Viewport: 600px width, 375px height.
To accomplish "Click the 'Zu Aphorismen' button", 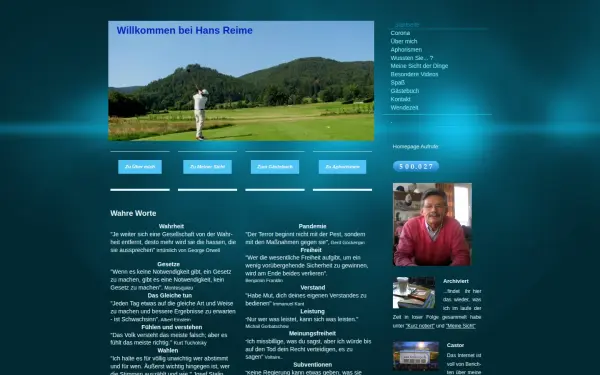I will point(342,167).
